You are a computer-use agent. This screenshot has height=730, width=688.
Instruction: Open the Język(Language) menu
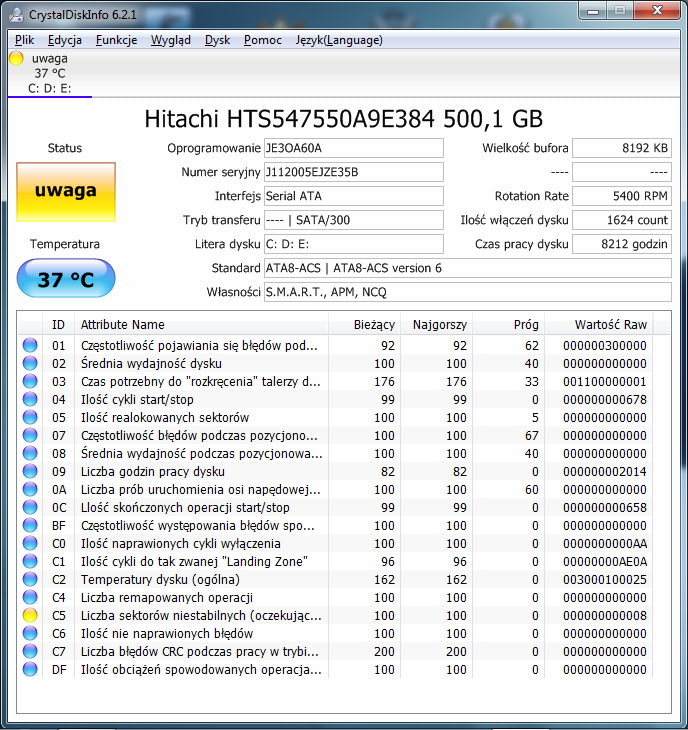coord(339,40)
